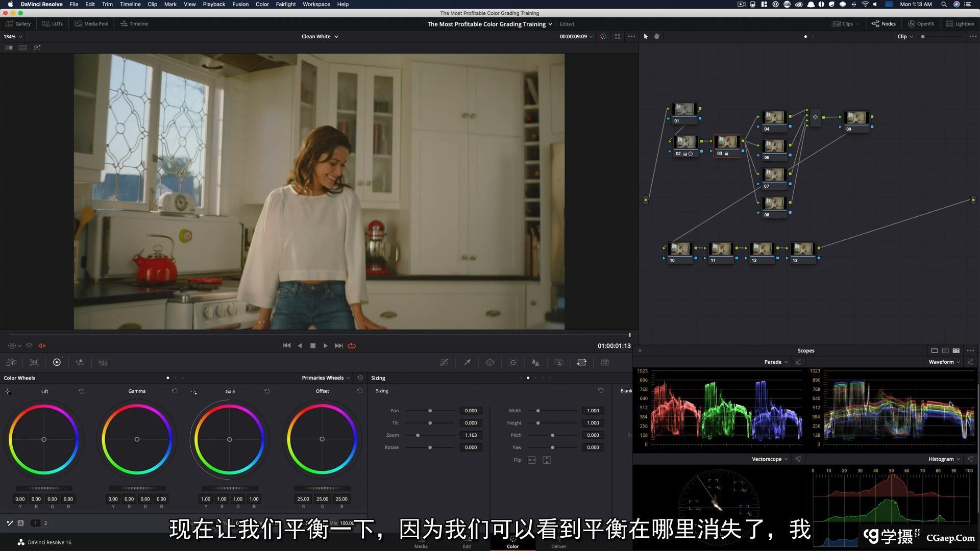Expand the Parade scope type dropdown
The width and height of the screenshot is (980, 551).
[x=776, y=362]
